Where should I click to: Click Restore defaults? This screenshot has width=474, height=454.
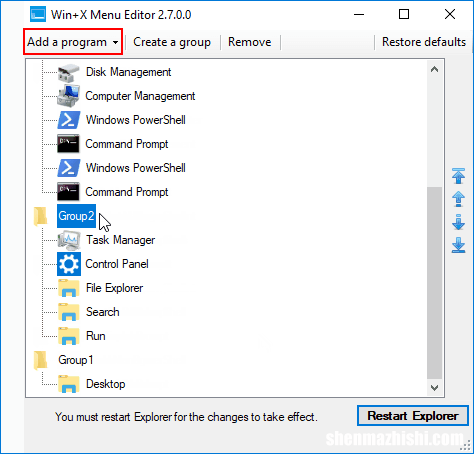click(x=424, y=42)
